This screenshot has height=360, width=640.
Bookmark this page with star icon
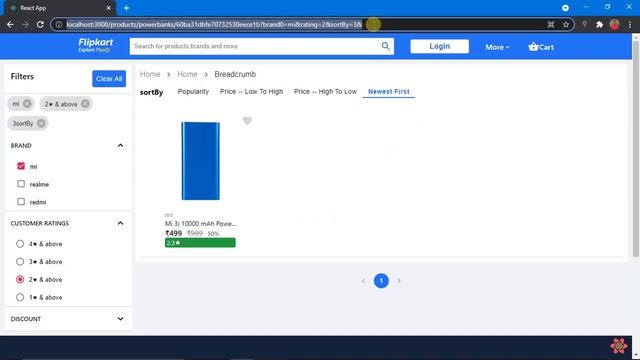click(566, 24)
